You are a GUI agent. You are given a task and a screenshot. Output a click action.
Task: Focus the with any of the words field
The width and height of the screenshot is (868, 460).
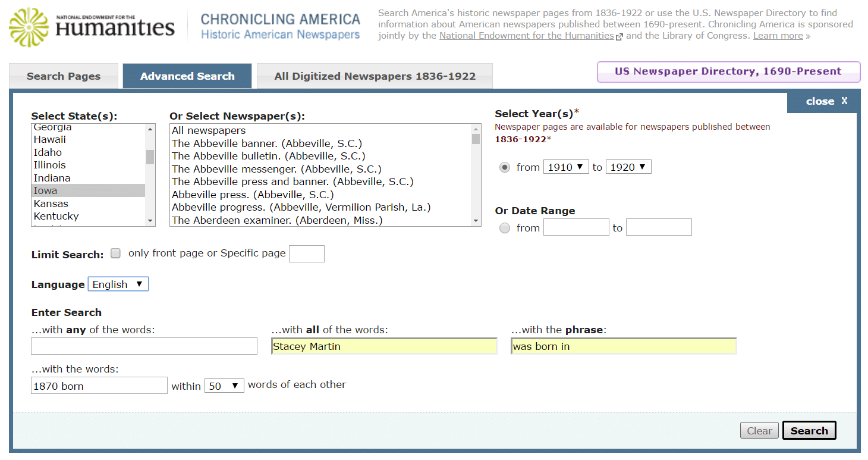(x=144, y=346)
